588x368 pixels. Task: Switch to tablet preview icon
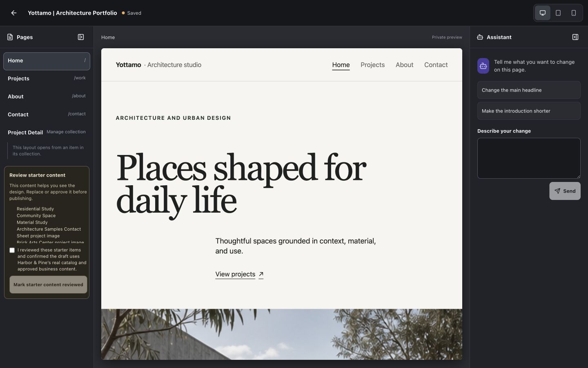[x=558, y=13]
